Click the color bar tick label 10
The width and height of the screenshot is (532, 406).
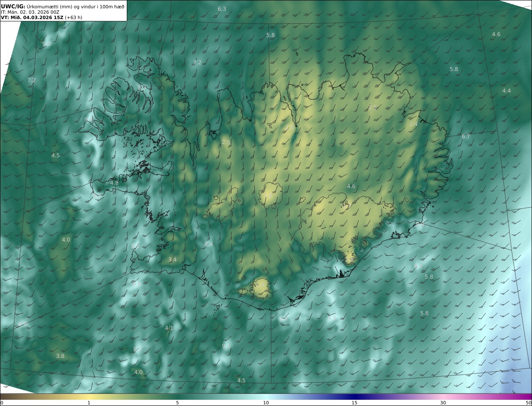tap(266, 403)
